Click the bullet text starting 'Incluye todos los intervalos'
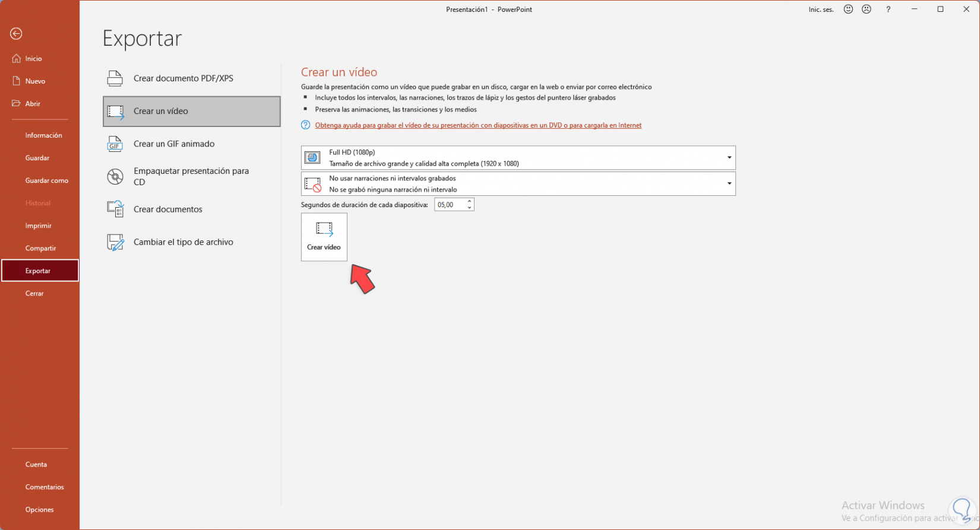This screenshot has height=530, width=980. coord(466,98)
